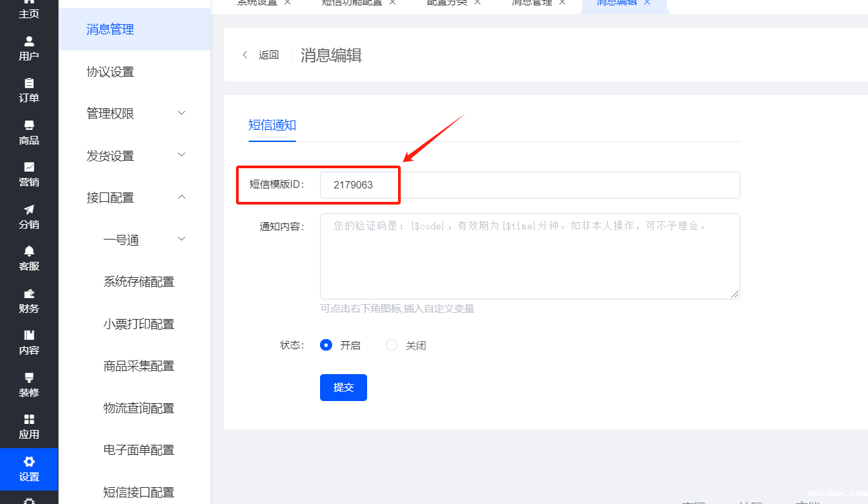Click the 通知内容 text area
Screen dimensions: 868x504
(x=529, y=256)
